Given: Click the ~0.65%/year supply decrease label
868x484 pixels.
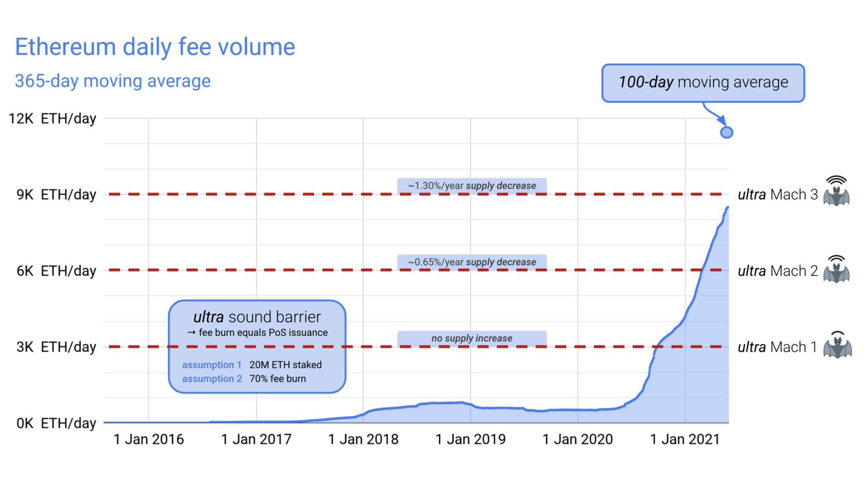Looking at the screenshot, I should (x=472, y=262).
